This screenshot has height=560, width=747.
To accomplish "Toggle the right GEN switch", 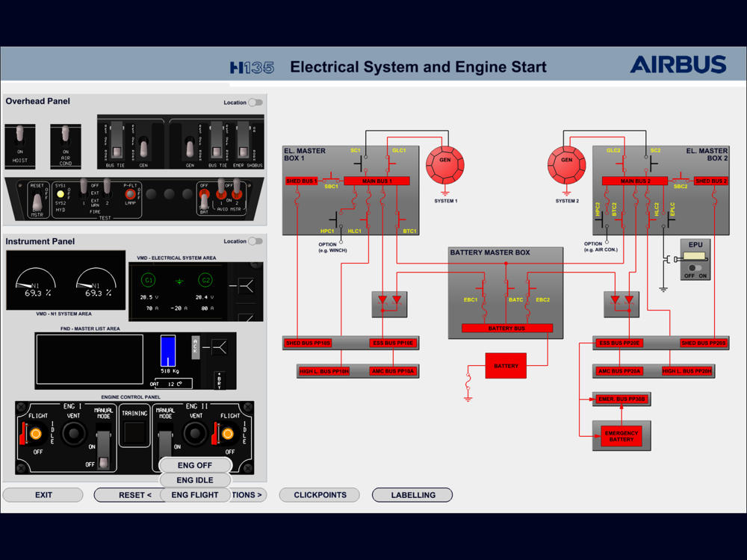I will (190, 146).
